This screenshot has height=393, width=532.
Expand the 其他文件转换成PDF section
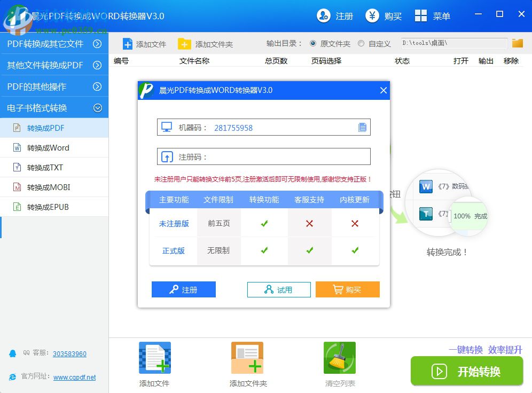point(53,65)
